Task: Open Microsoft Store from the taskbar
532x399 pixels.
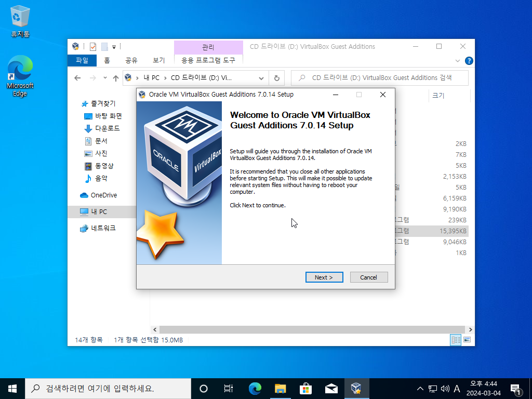Action: coord(305,389)
